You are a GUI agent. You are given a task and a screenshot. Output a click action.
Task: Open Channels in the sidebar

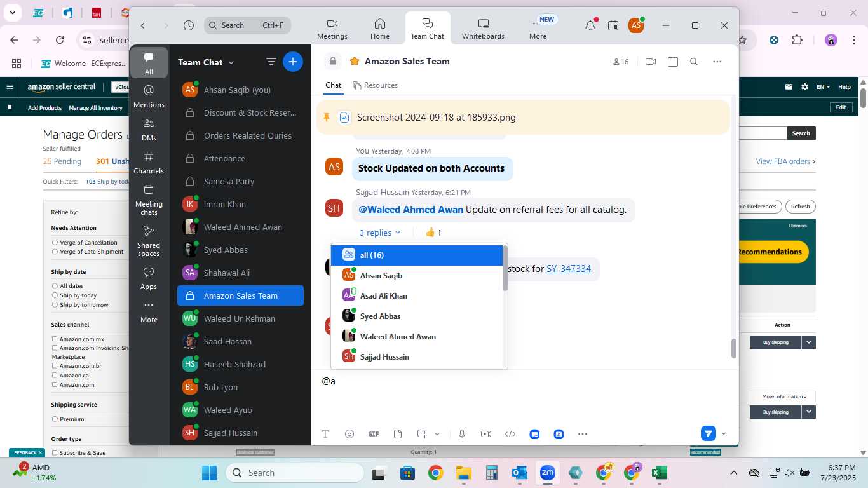[149, 163]
